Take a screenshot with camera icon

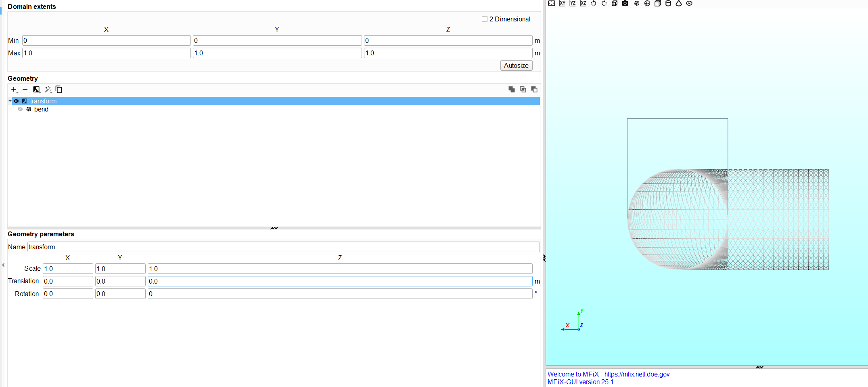625,3
